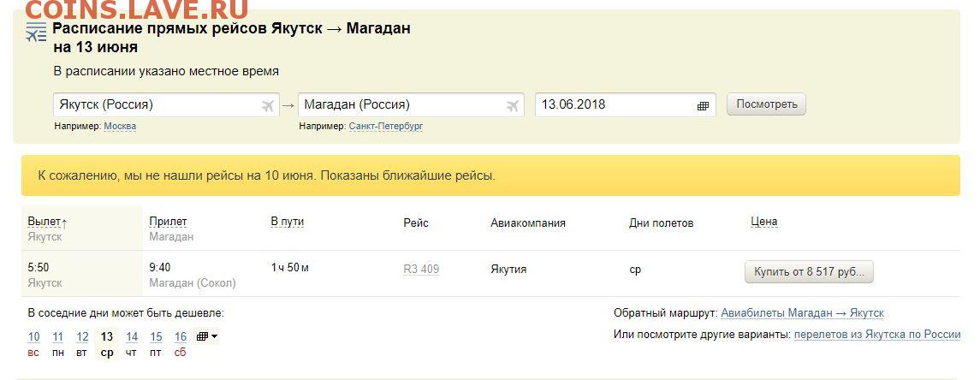Click the Посмотреть button
The width and height of the screenshot is (980, 380).
coord(766,104)
